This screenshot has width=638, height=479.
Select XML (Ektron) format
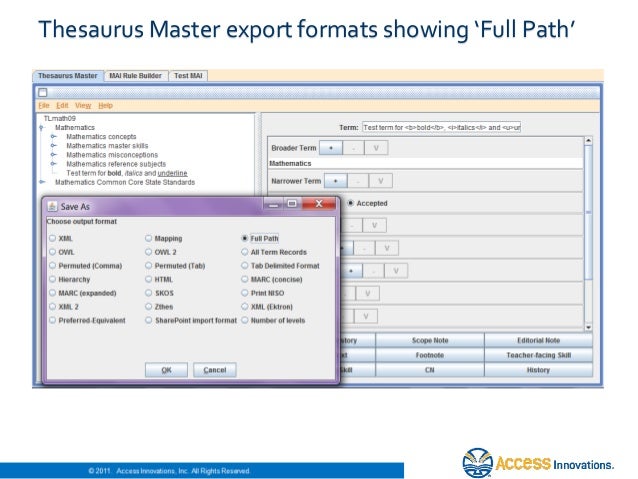click(x=245, y=306)
